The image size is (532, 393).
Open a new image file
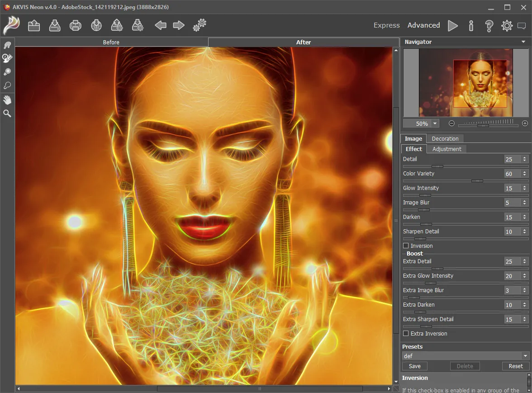pos(34,25)
